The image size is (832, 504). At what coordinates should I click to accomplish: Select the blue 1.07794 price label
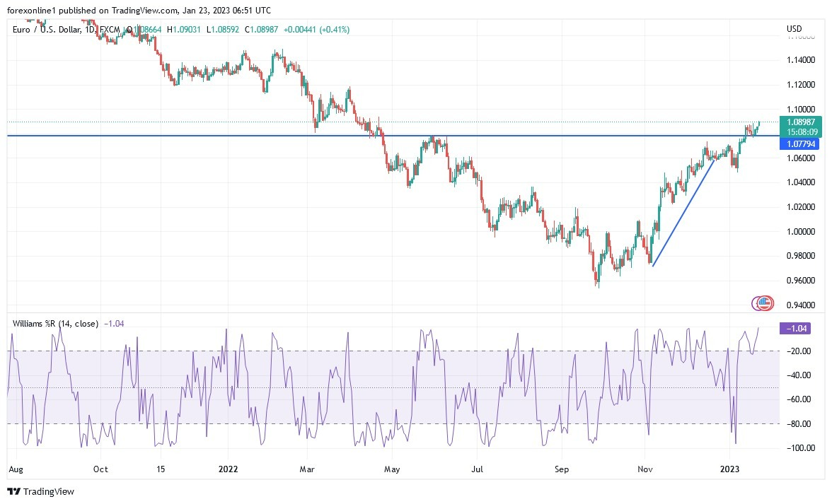(802, 143)
